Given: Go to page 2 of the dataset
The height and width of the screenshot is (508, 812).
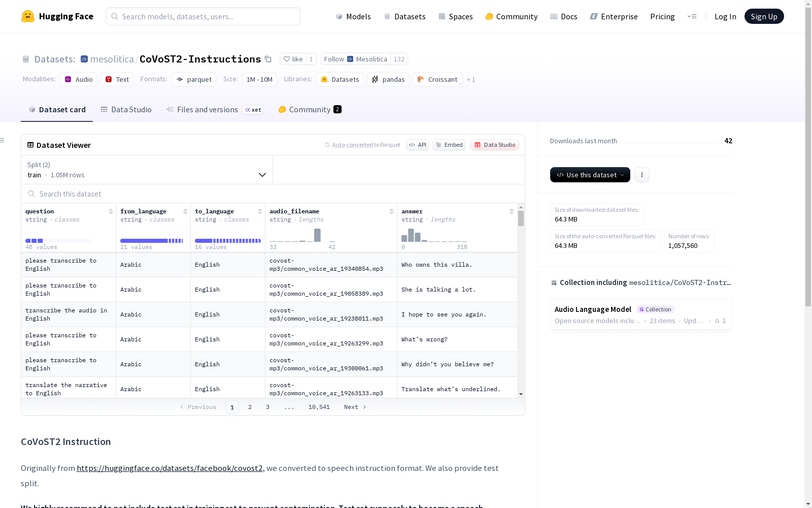Looking at the screenshot, I should tap(250, 407).
